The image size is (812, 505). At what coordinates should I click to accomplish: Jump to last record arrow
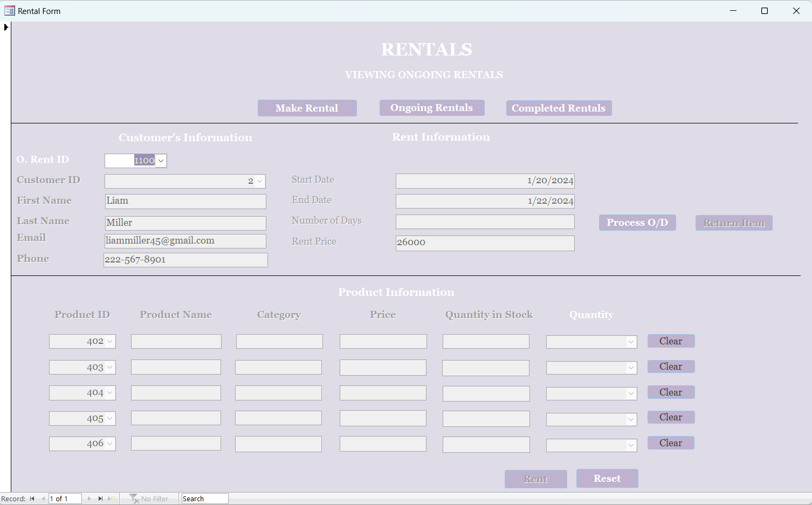pos(100,499)
